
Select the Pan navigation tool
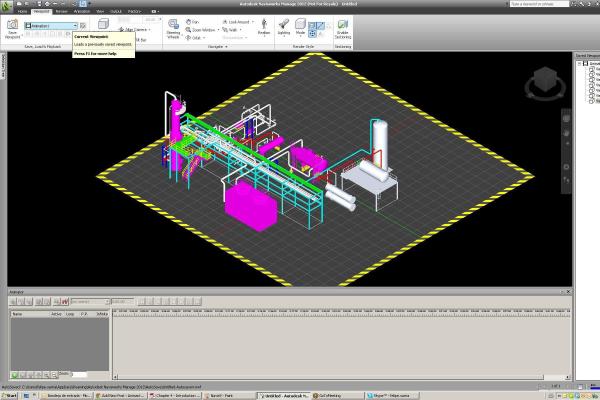click(193, 21)
